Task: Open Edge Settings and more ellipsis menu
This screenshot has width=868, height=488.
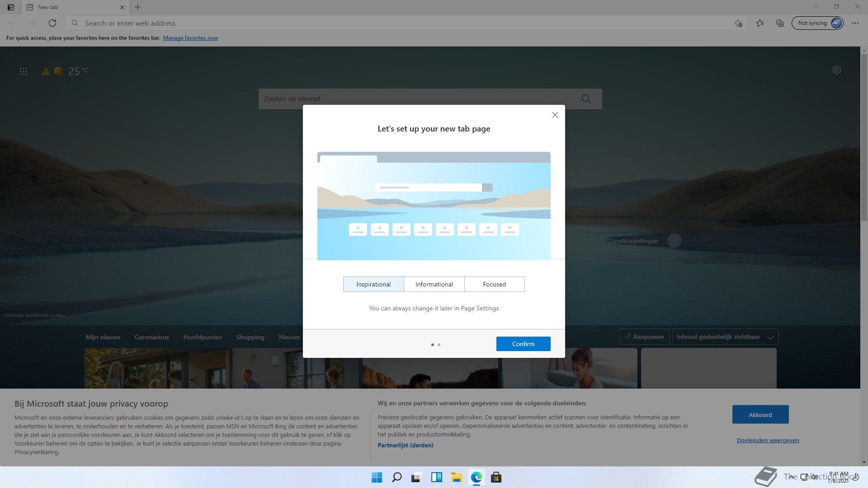Action: (855, 23)
